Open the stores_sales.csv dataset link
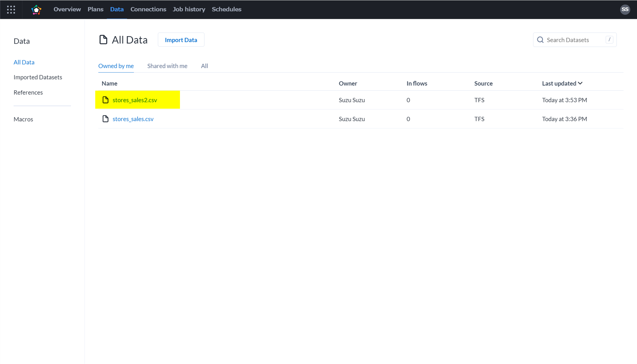This screenshot has width=637, height=364. [133, 119]
